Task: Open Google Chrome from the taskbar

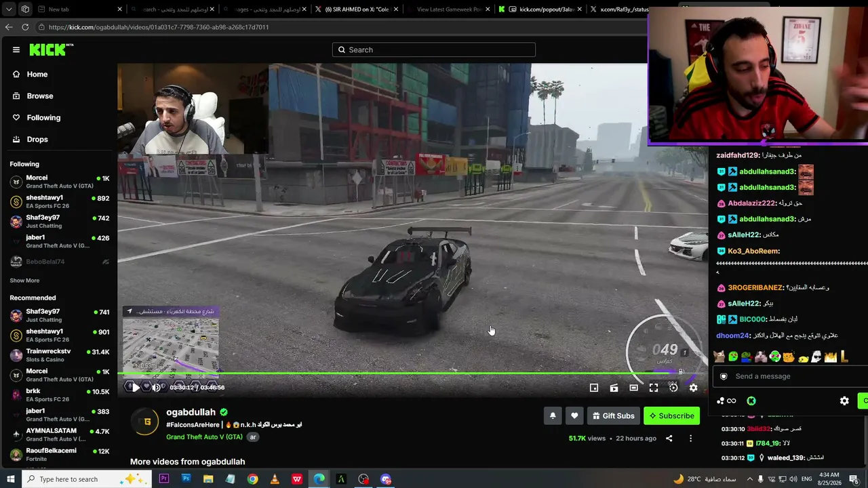Action: coord(252,479)
